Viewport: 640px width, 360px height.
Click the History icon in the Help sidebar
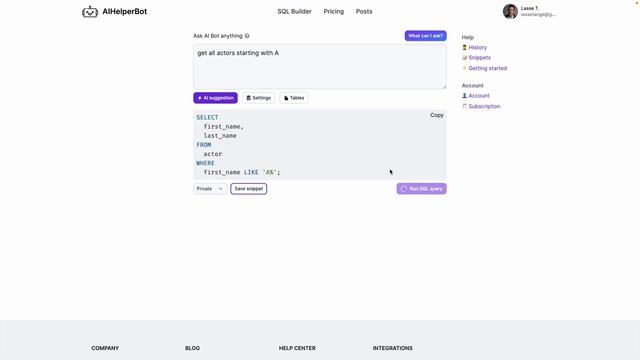(x=464, y=47)
